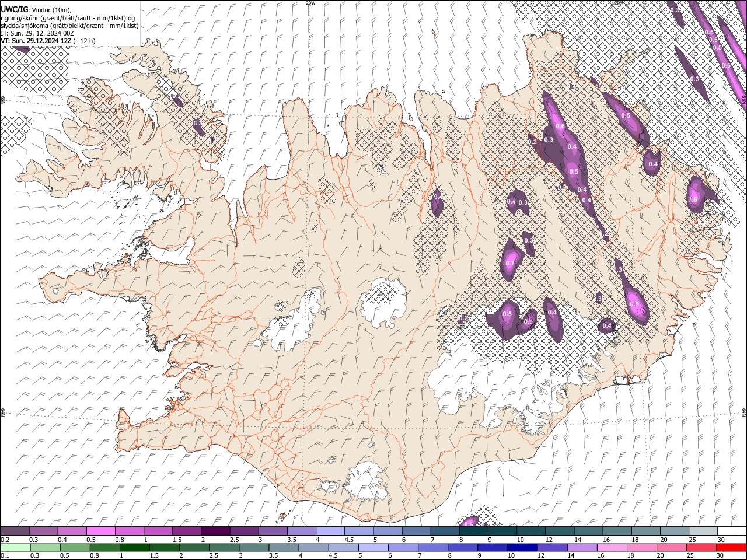This screenshot has height=560, width=747.
Task: Click the top-row legend swatch labeled 10
Action: (530, 531)
